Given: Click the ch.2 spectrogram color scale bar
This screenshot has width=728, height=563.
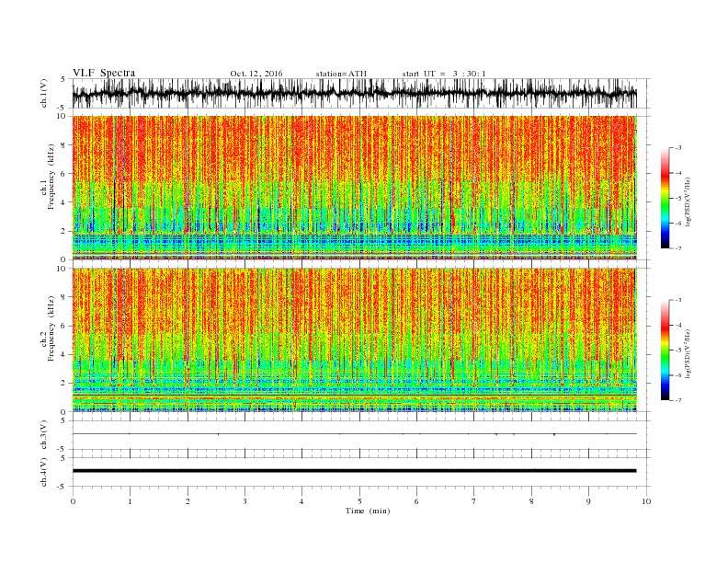Looking at the screenshot, I should (x=665, y=350).
